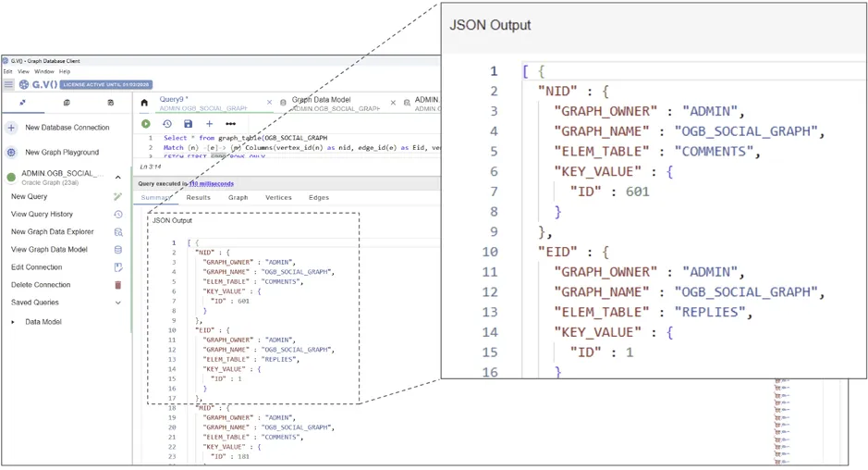Expand the Data Model tree node
868x470 pixels.
(13, 321)
